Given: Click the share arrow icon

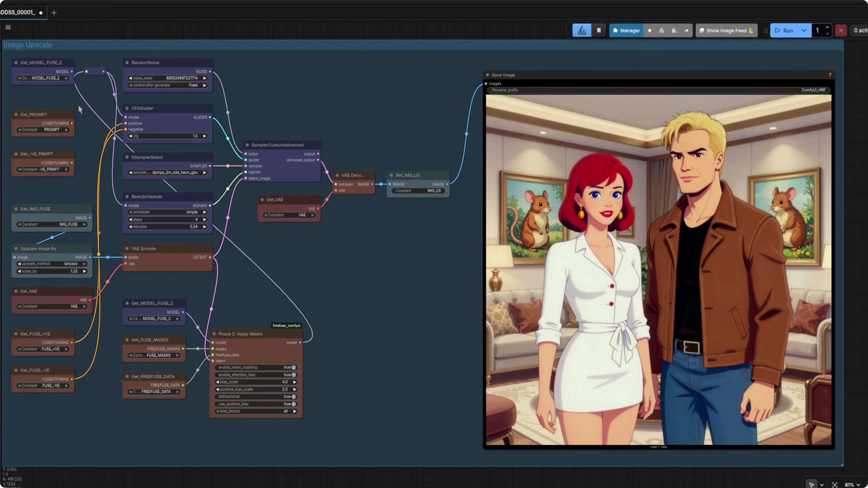Looking at the screenshot, I should (x=686, y=30).
